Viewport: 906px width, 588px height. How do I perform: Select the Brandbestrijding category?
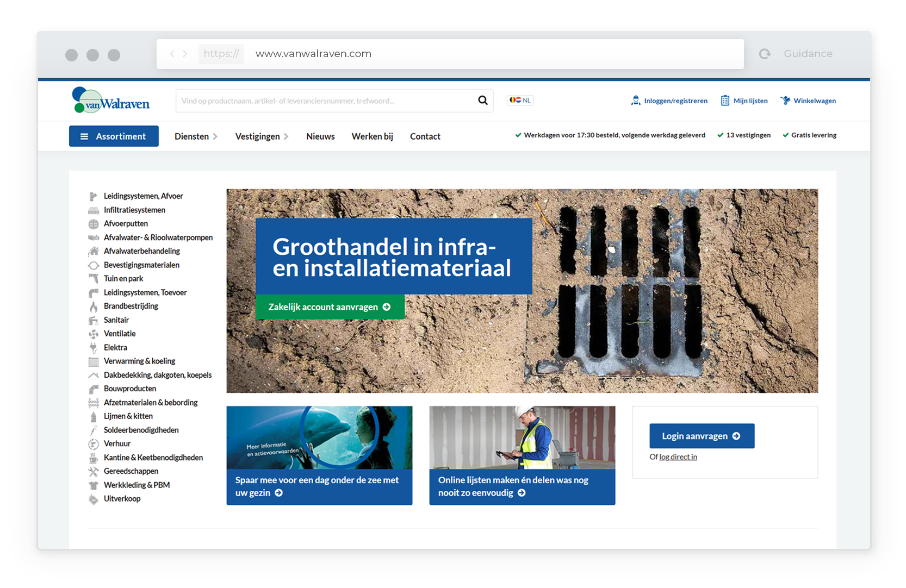[131, 306]
